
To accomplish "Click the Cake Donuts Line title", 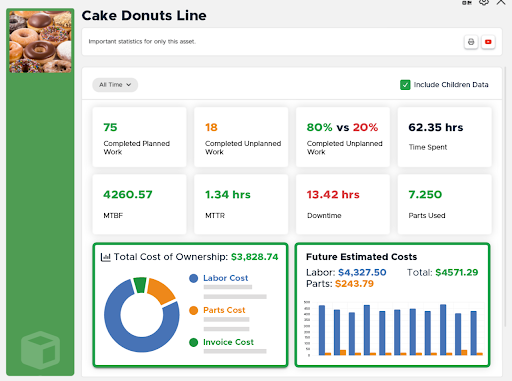I will (x=144, y=16).
